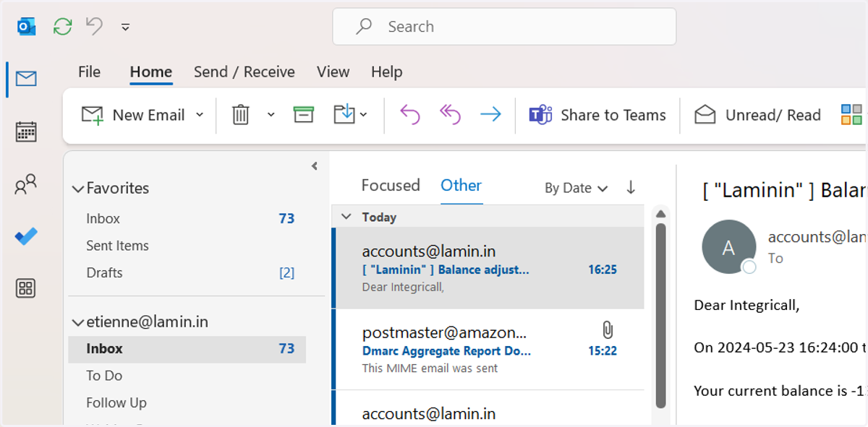Image resolution: width=868 pixels, height=427 pixels.
Task: Click the Reply arrow icon
Action: coord(410,115)
